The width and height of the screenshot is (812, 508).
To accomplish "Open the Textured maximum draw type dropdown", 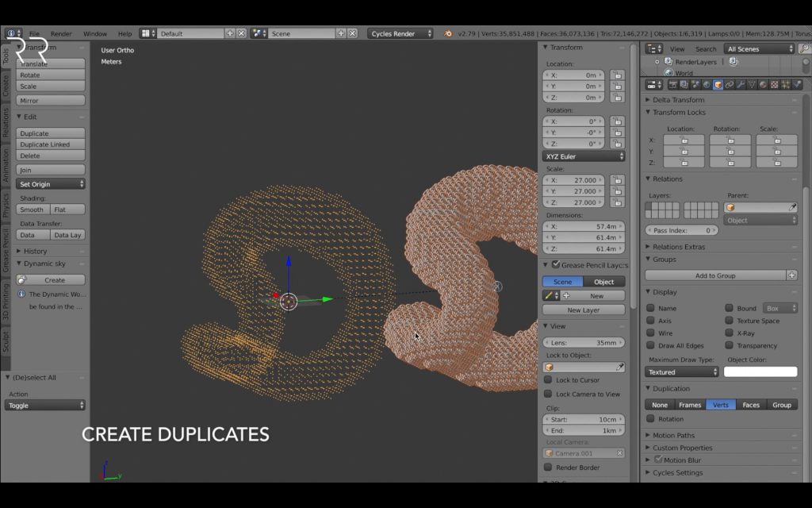I will 682,371.
